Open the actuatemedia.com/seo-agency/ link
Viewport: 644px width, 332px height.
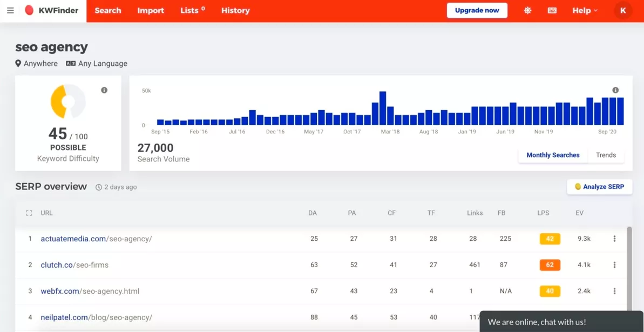pos(96,239)
